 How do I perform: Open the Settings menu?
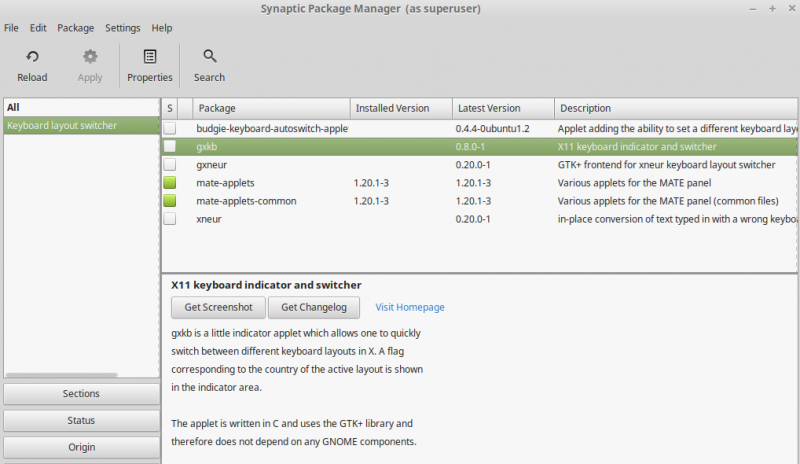122,28
